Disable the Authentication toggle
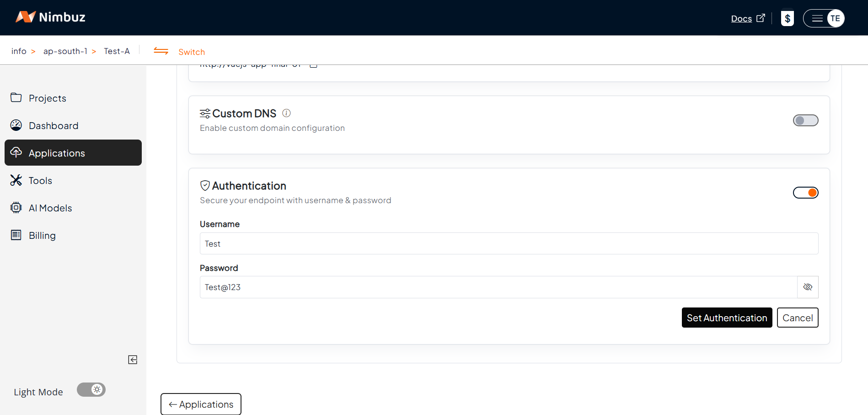This screenshot has height=415, width=868. click(805, 193)
